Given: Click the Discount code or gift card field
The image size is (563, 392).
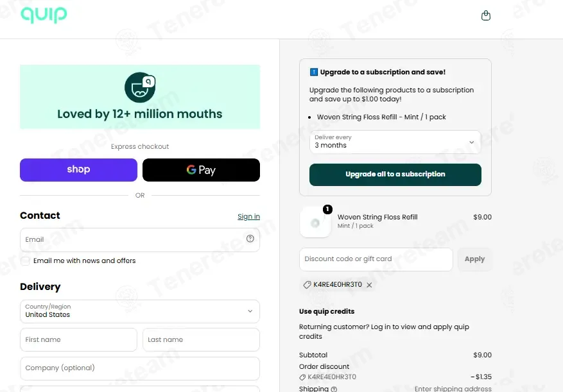Looking at the screenshot, I should point(376,259).
